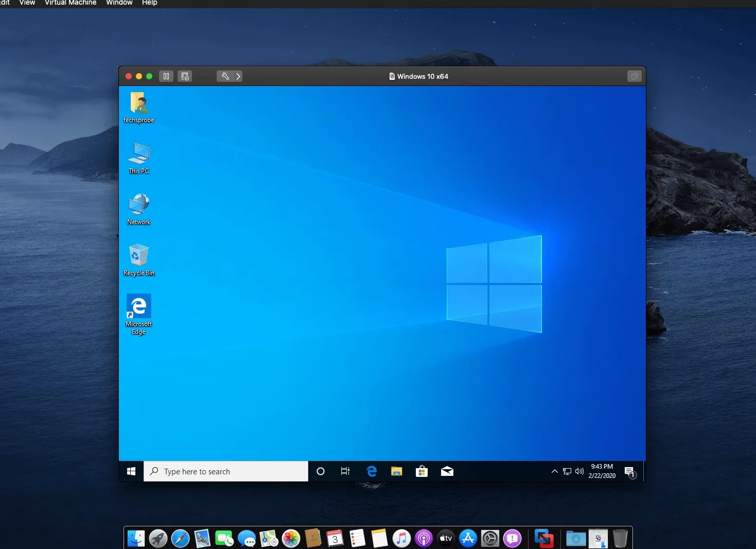
Task: Click the 'Type here to search' box
Action: coord(226,471)
